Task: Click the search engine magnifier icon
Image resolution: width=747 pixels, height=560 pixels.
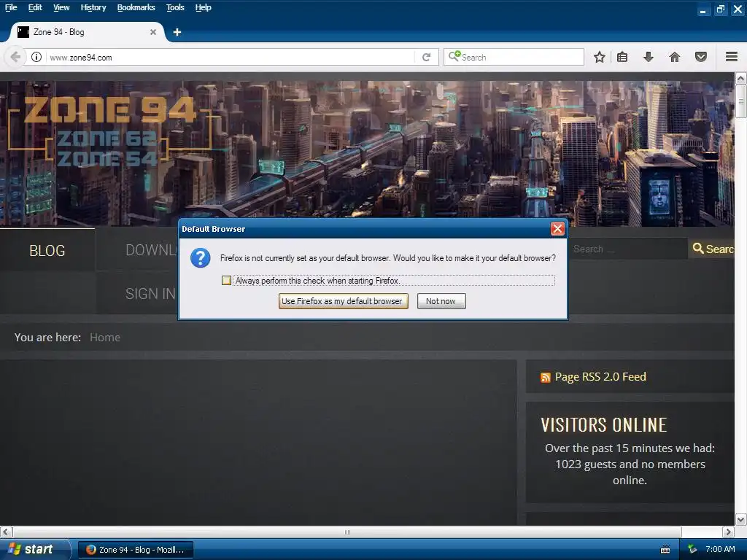Action: click(x=454, y=56)
